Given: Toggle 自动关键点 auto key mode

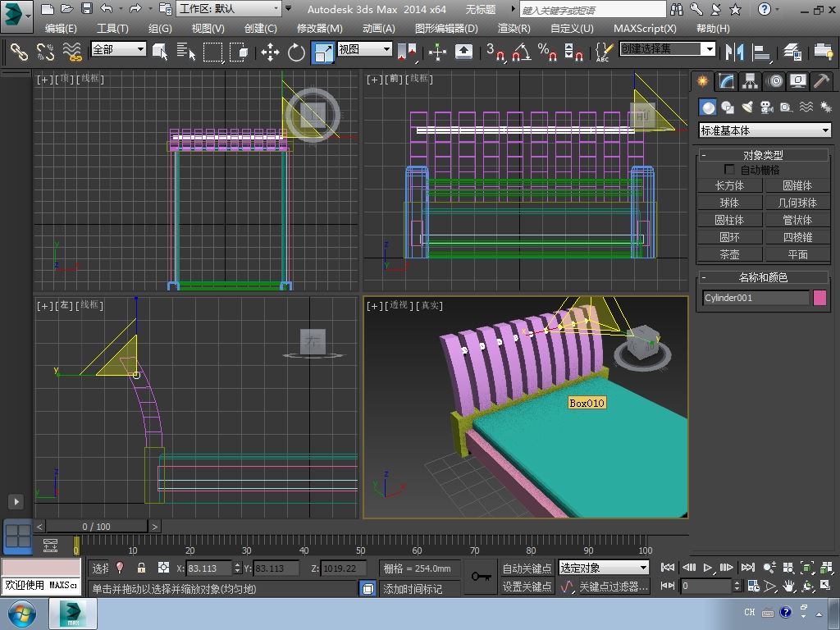Looking at the screenshot, I should tap(527, 568).
